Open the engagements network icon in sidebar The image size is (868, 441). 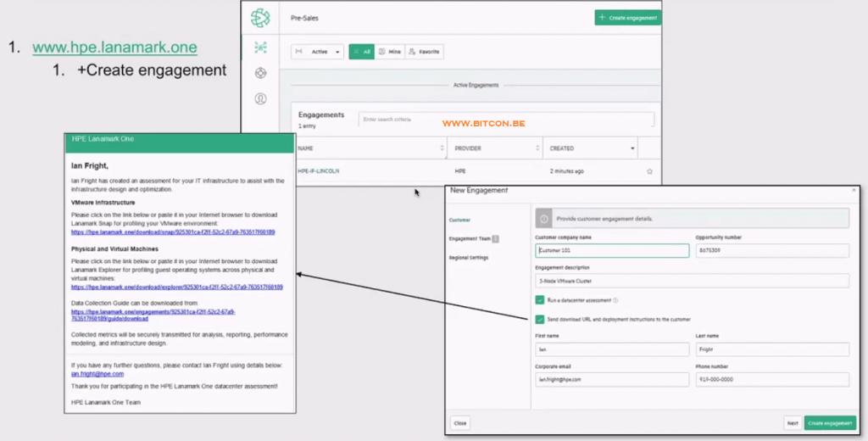[260, 47]
